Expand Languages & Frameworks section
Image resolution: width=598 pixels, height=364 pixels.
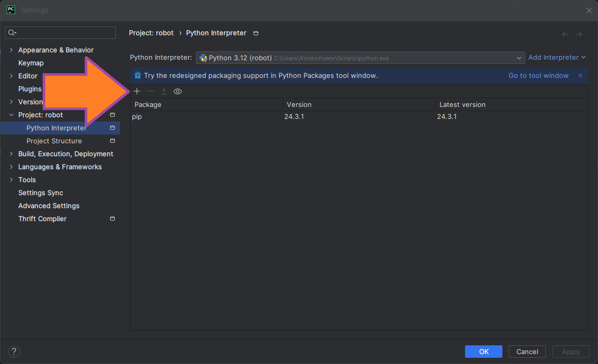pyautogui.click(x=11, y=167)
